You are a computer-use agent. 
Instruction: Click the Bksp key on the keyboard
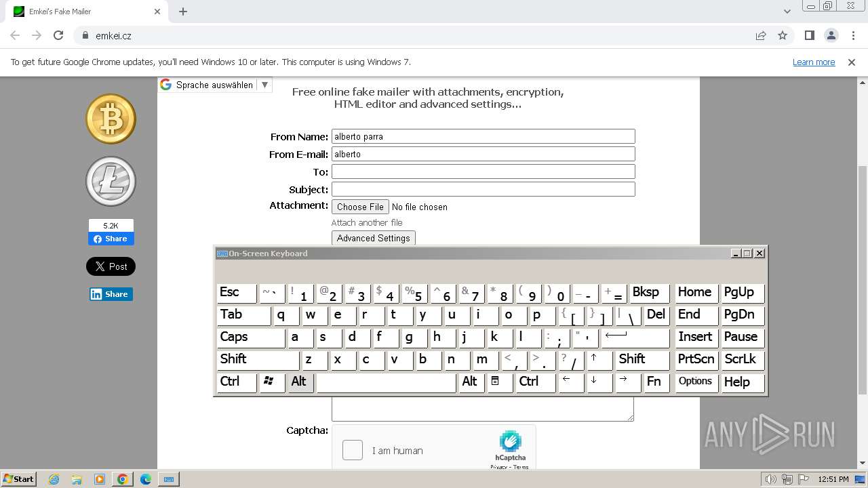point(649,292)
